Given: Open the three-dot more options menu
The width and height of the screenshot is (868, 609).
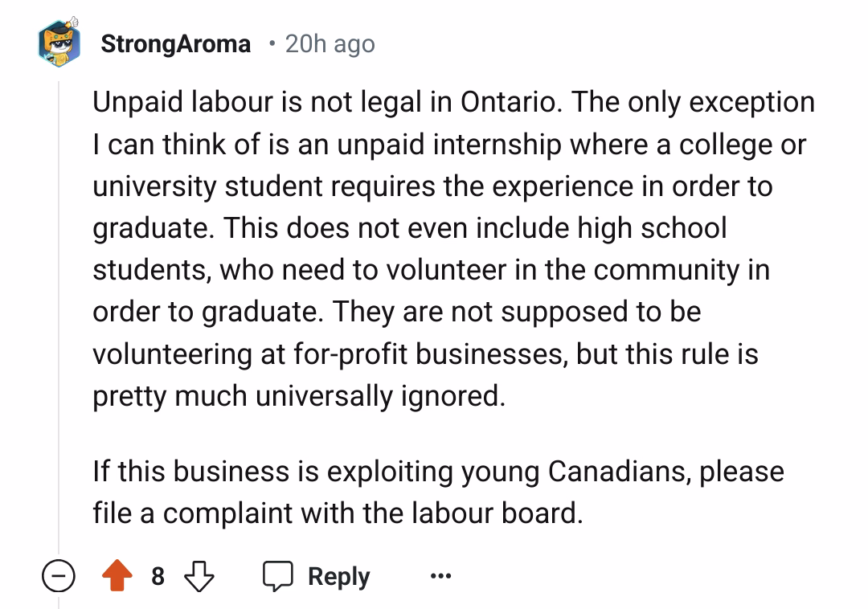Looking at the screenshot, I should point(440,577).
